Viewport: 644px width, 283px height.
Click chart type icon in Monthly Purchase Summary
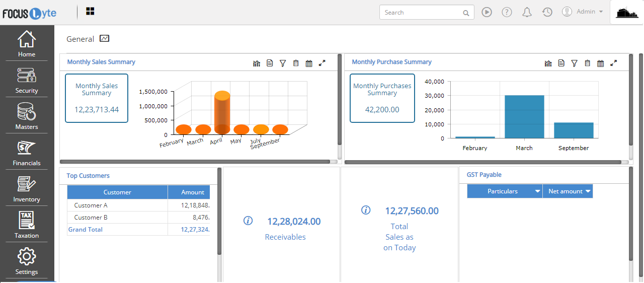pyautogui.click(x=548, y=63)
